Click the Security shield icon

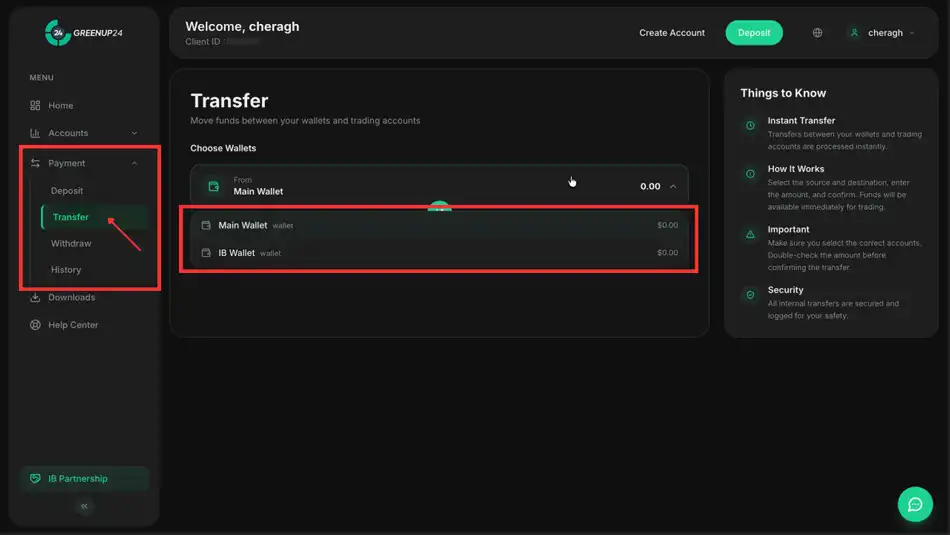click(750, 295)
